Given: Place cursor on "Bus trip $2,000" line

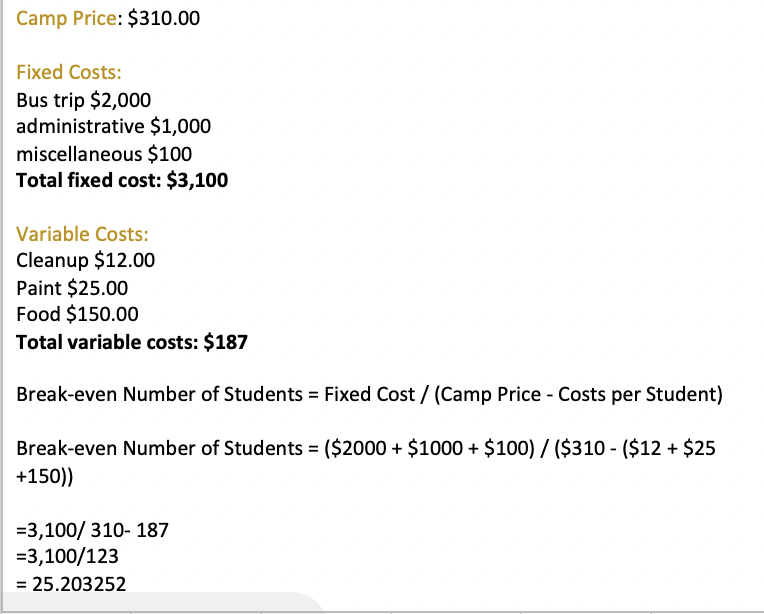Looking at the screenshot, I should point(84,100).
